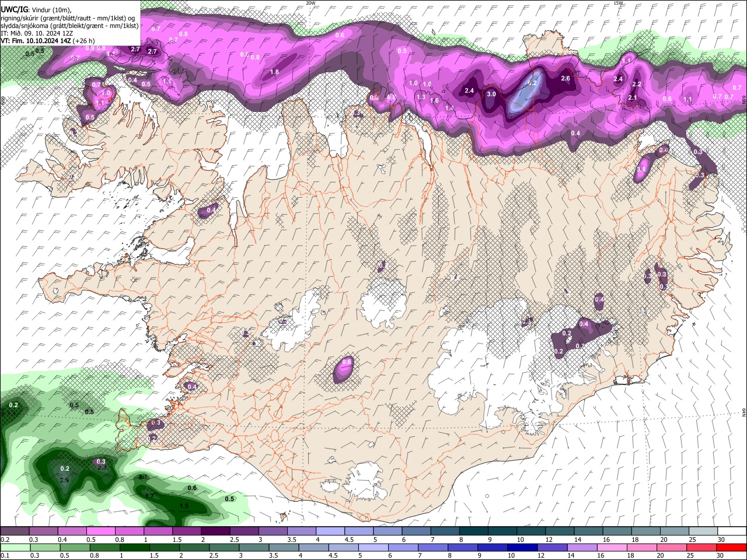Select the dark blue lower swatch between 10 and 12
The image size is (747, 560).
(x=523, y=547)
